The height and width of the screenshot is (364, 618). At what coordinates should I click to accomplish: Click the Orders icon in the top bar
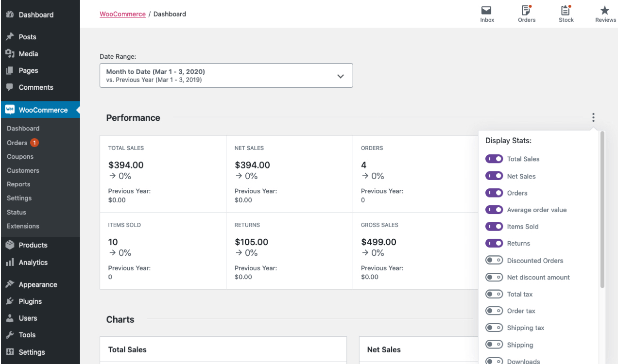click(526, 11)
